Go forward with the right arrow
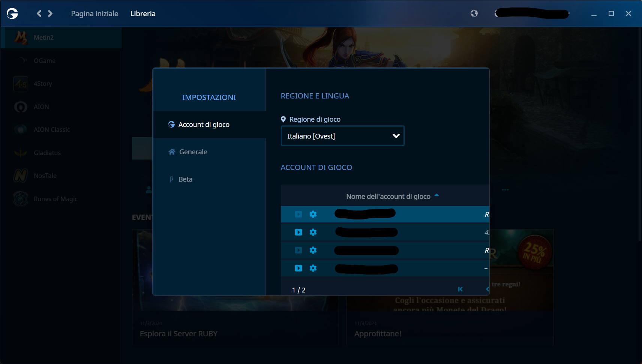642x364 pixels. point(50,13)
